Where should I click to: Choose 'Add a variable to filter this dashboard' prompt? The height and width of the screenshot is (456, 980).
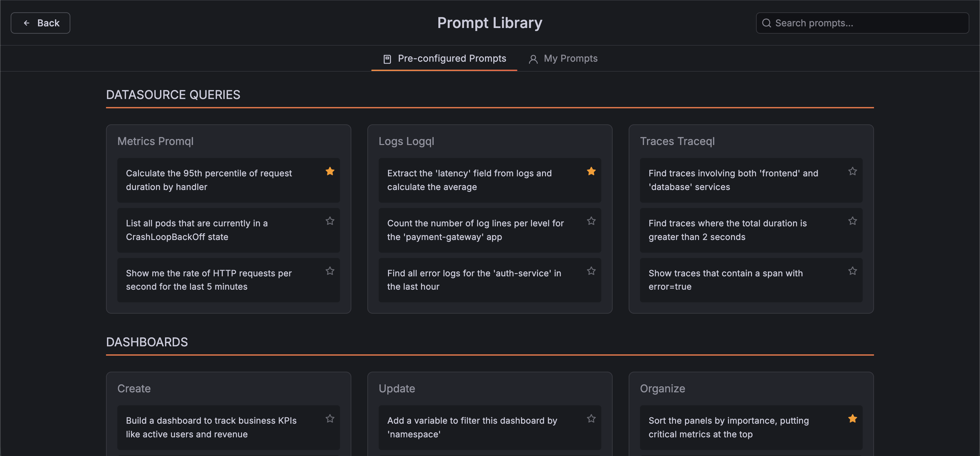[490, 427]
